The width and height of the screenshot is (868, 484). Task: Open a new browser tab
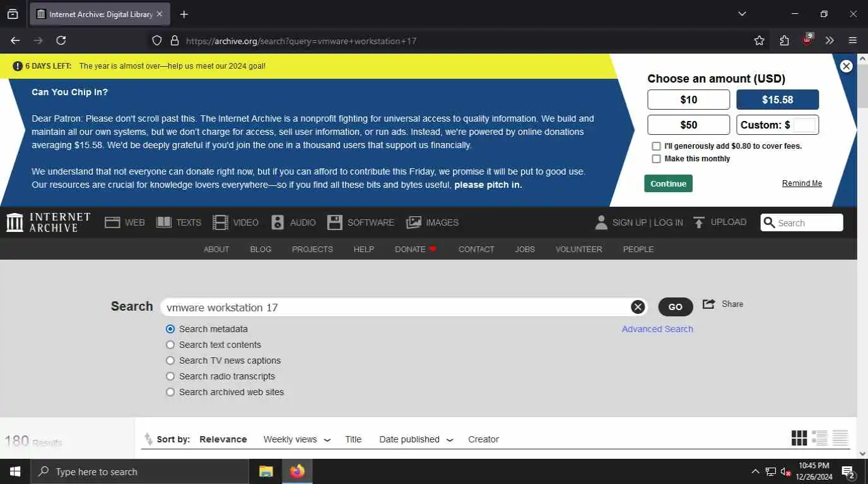coord(184,14)
